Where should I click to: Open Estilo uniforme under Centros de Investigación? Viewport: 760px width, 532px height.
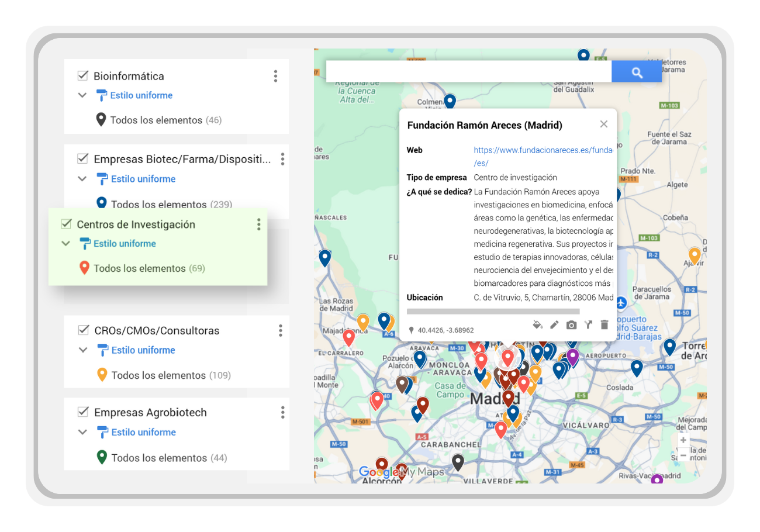(125, 244)
